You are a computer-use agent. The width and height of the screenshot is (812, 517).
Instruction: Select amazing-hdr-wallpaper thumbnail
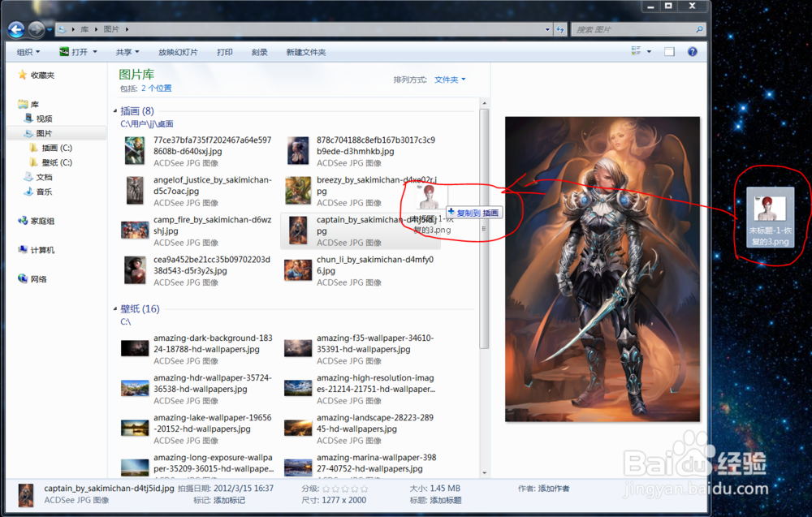click(135, 388)
